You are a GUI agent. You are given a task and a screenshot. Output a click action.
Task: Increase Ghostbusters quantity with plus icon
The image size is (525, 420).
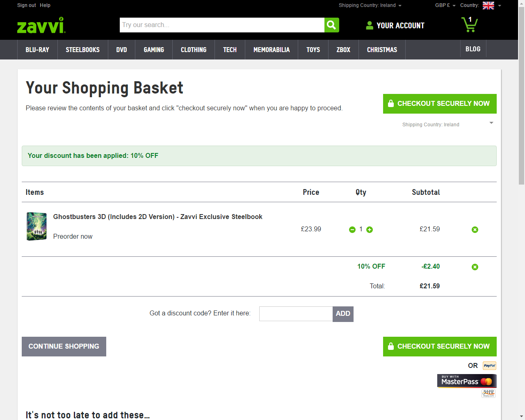370,230
